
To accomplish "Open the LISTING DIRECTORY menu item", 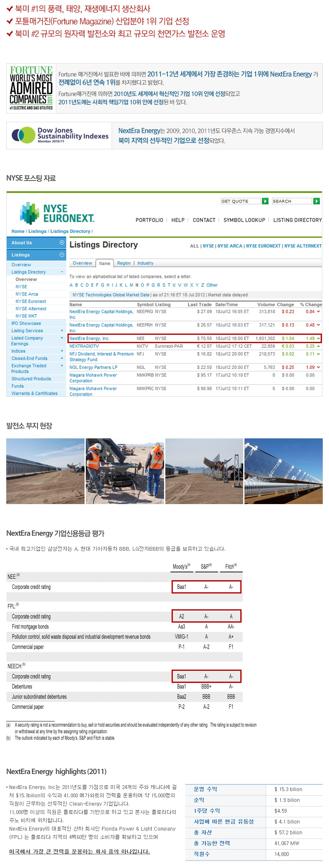I will point(297,220).
